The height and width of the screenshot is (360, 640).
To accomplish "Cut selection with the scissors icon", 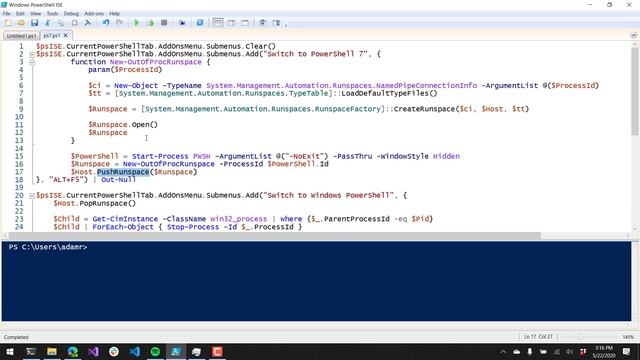I will [48, 23].
